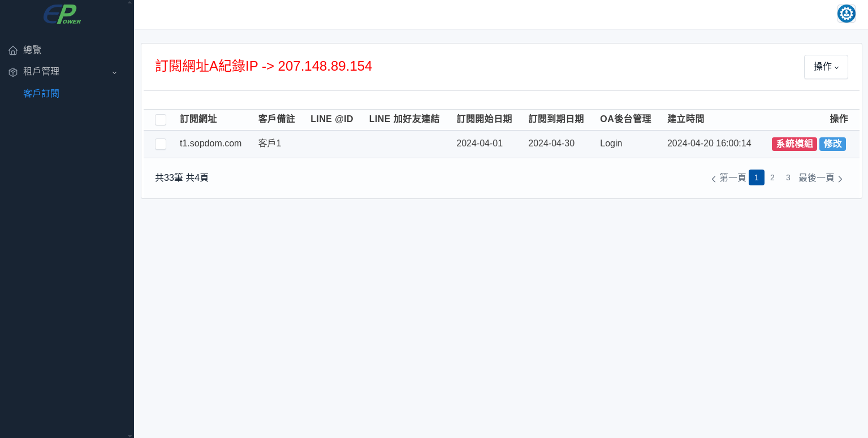Click the 客戶1 note cell
This screenshot has height=438, width=868.
click(x=270, y=144)
